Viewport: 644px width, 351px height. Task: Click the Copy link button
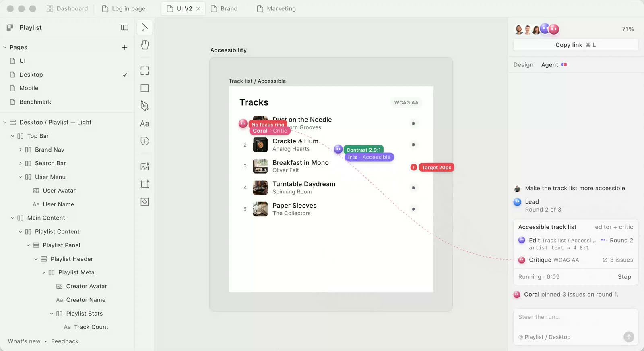[576, 45]
